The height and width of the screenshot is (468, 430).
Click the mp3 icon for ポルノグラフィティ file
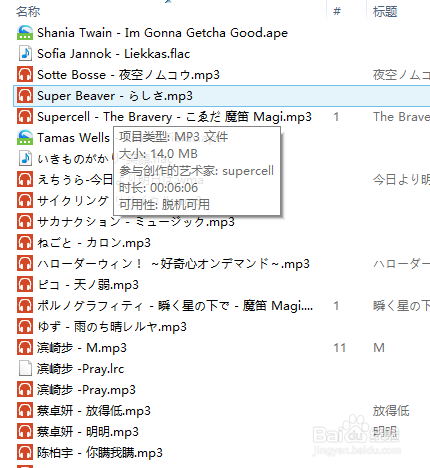tap(25, 306)
